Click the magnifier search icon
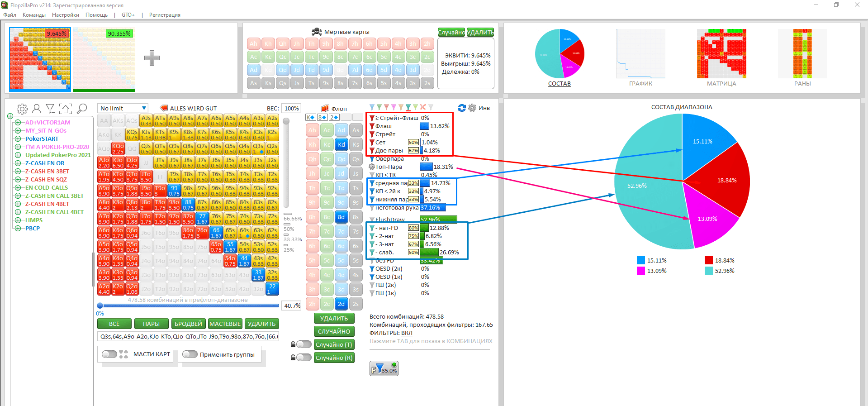The width and height of the screenshot is (868, 406). point(82,109)
